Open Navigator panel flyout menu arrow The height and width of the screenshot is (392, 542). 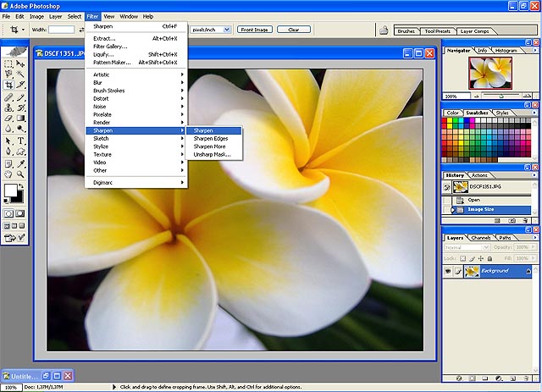(x=534, y=51)
